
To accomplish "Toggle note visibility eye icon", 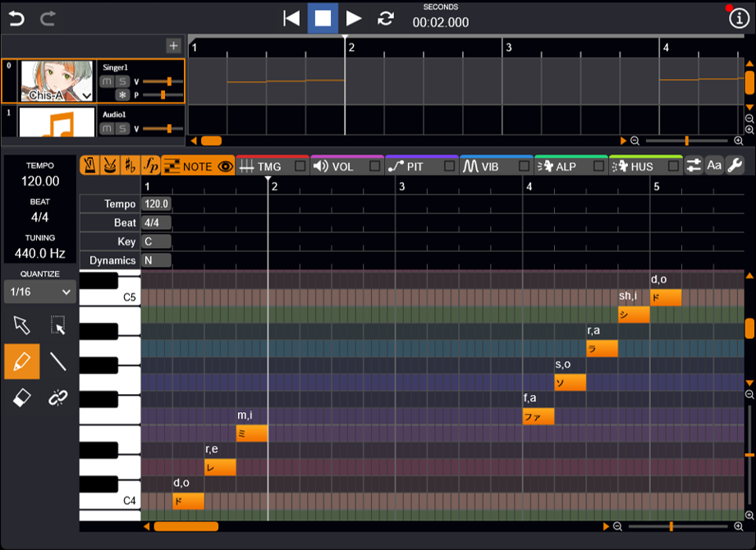I will [225, 167].
